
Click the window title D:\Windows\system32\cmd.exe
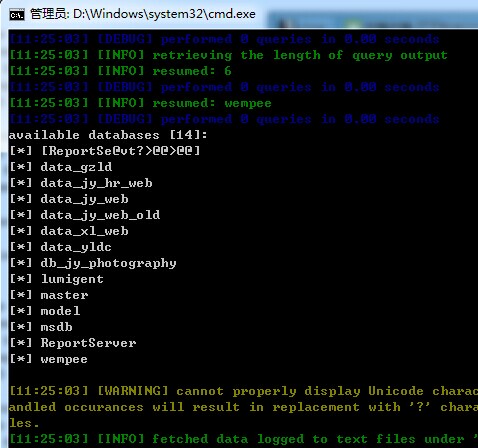point(143,14)
